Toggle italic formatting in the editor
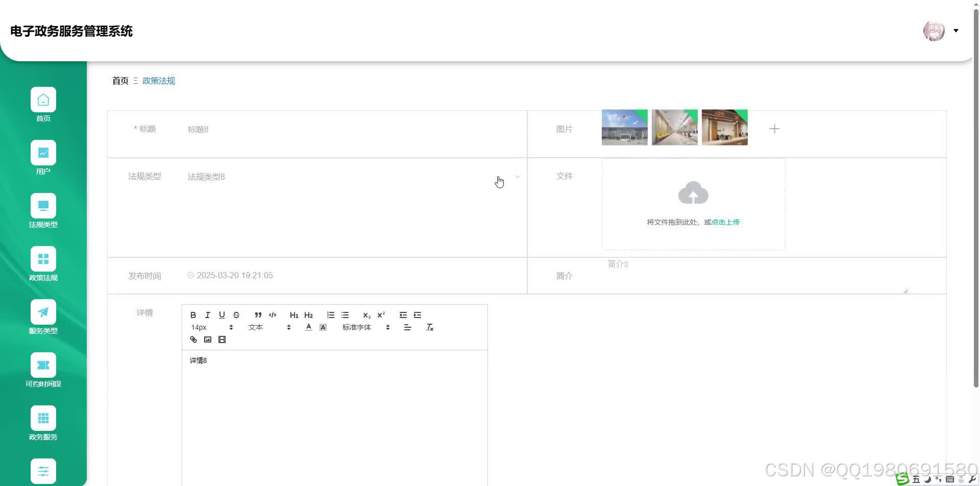This screenshot has height=486, width=980. coord(208,315)
